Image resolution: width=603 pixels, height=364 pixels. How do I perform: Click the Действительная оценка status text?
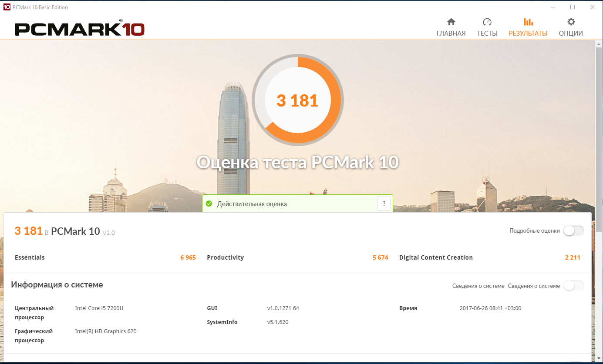(252, 204)
